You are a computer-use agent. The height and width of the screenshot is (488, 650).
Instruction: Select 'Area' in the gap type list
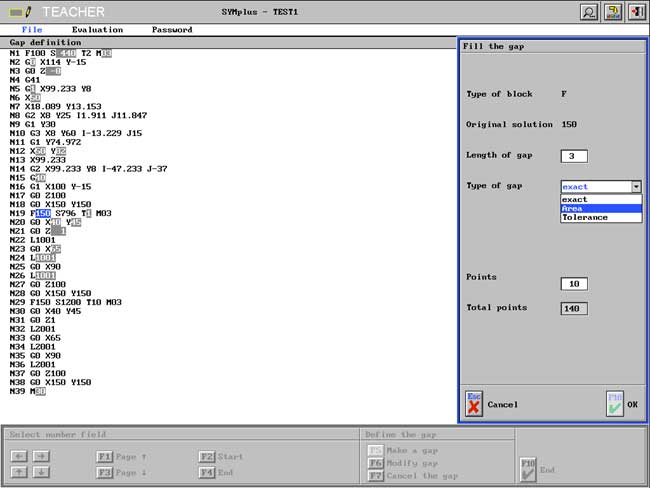tap(600, 208)
